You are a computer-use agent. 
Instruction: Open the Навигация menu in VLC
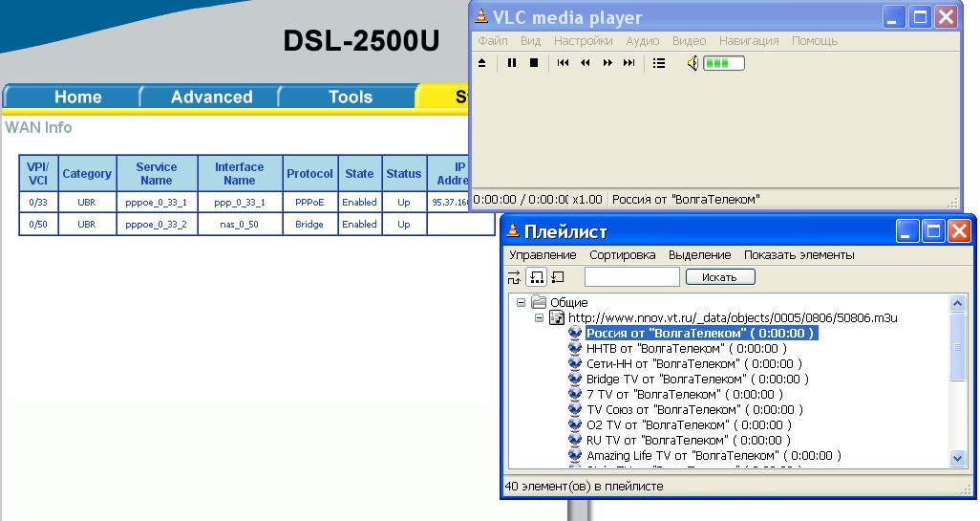749,41
